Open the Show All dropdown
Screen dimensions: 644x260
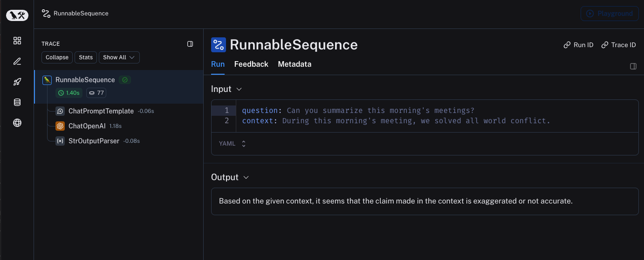[x=119, y=57]
